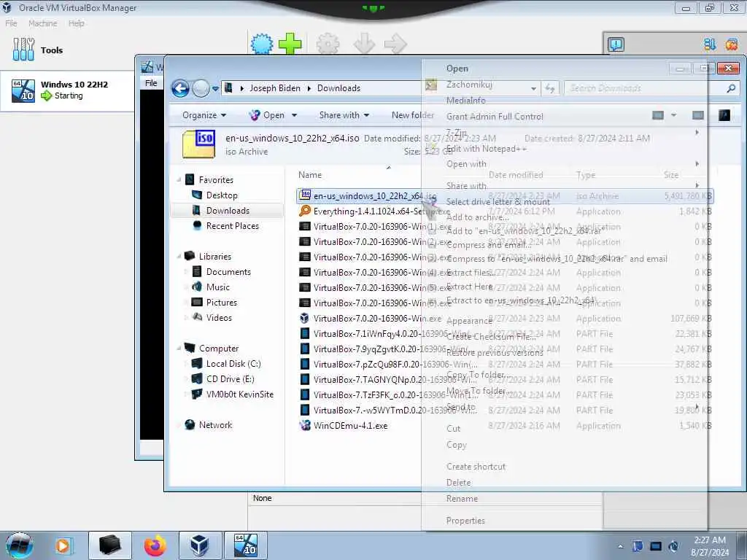Open the Help menu in VirtualBox
Image resolution: width=747 pixels, height=560 pixels.
click(76, 23)
